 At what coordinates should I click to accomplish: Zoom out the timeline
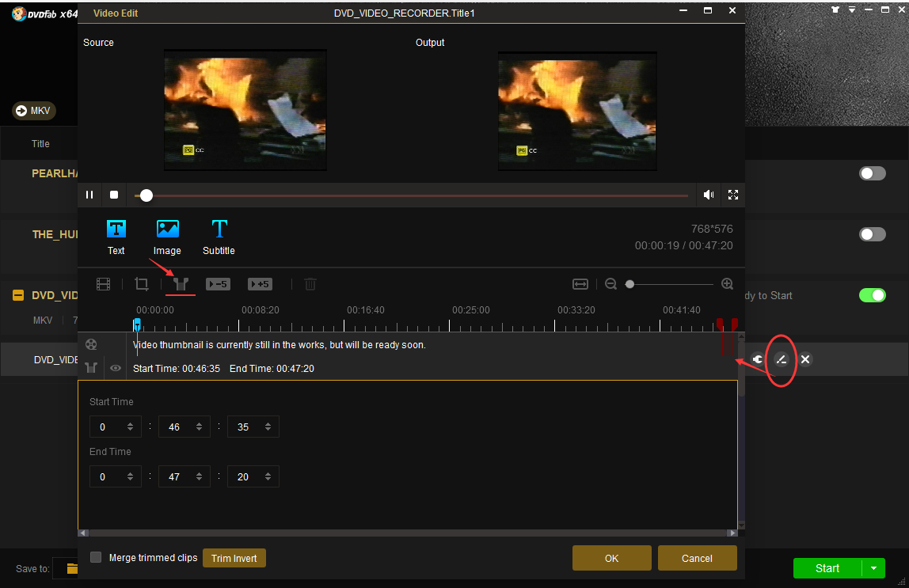click(x=610, y=284)
